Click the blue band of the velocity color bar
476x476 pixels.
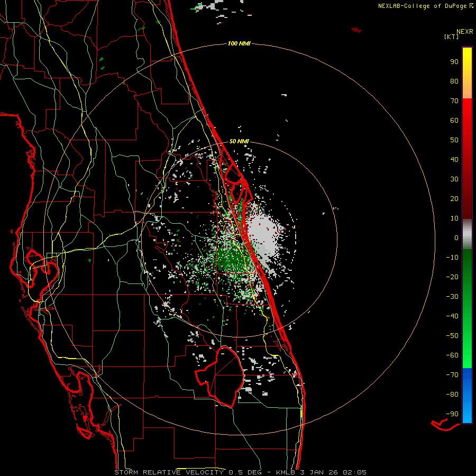[467, 396]
